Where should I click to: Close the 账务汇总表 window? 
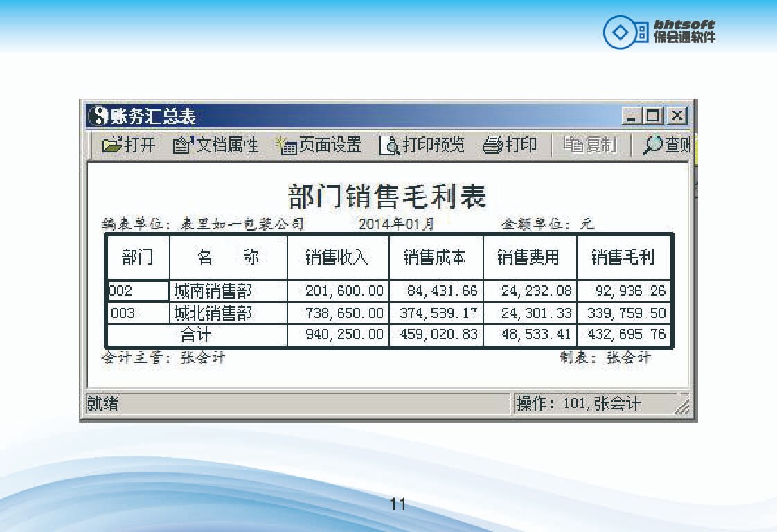coord(677,116)
